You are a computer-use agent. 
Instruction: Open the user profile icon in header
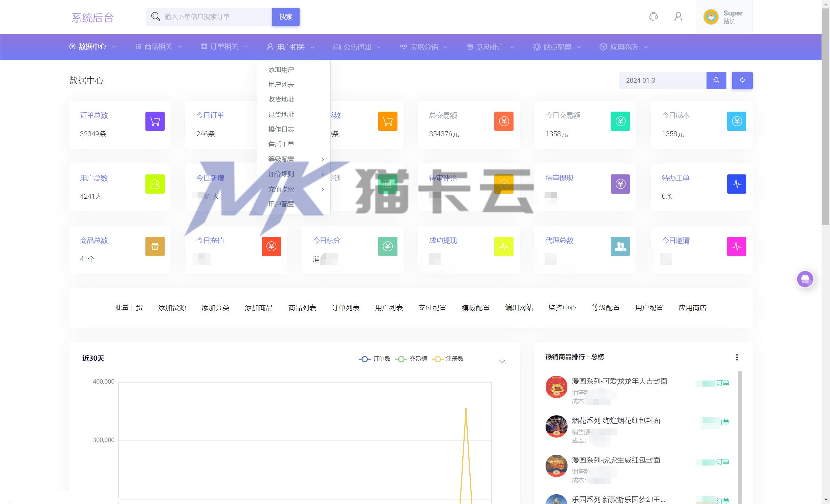pyautogui.click(x=678, y=17)
